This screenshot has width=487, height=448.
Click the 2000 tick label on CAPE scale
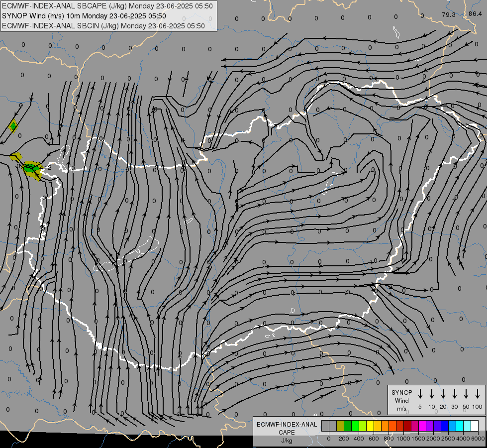pyautogui.click(x=433, y=439)
